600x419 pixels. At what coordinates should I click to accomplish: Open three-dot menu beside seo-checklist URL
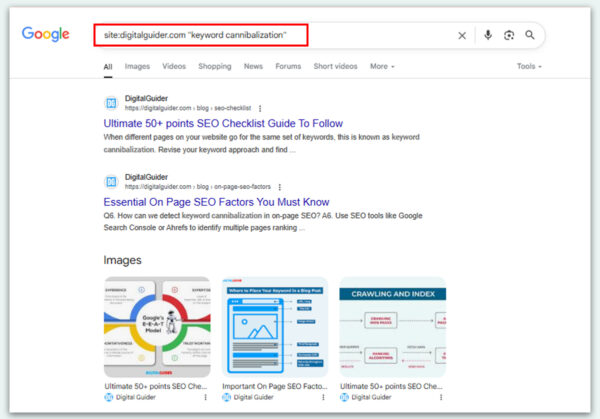click(x=260, y=108)
